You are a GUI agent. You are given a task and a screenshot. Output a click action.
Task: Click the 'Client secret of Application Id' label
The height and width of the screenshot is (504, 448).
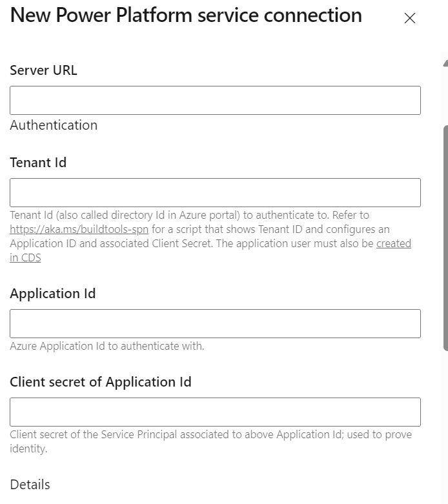pos(101,382)
